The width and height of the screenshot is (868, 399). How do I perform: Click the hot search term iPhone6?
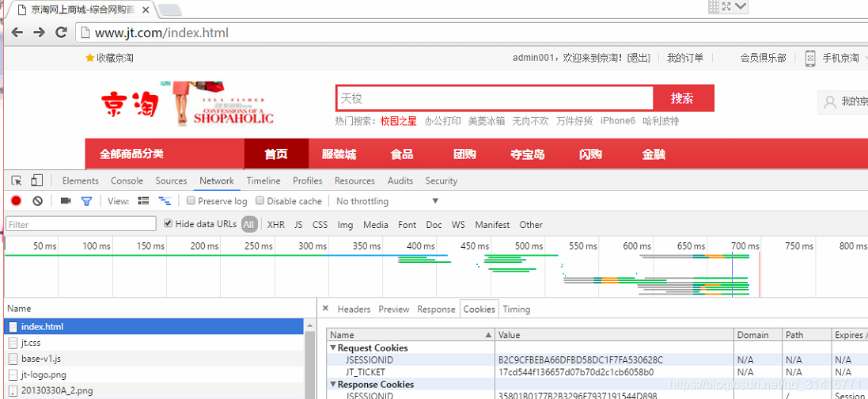coord(618,121)
